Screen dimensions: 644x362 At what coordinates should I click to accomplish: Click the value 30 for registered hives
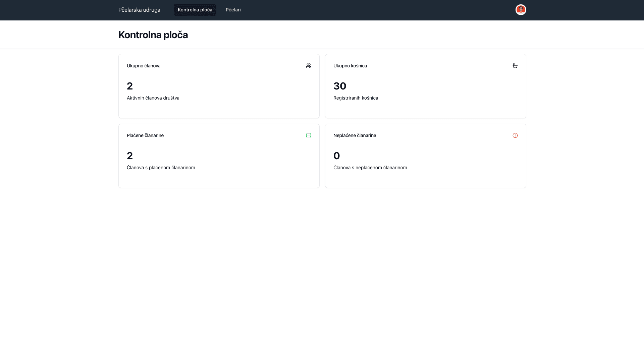pyautogui.click(x=340, y=86)
